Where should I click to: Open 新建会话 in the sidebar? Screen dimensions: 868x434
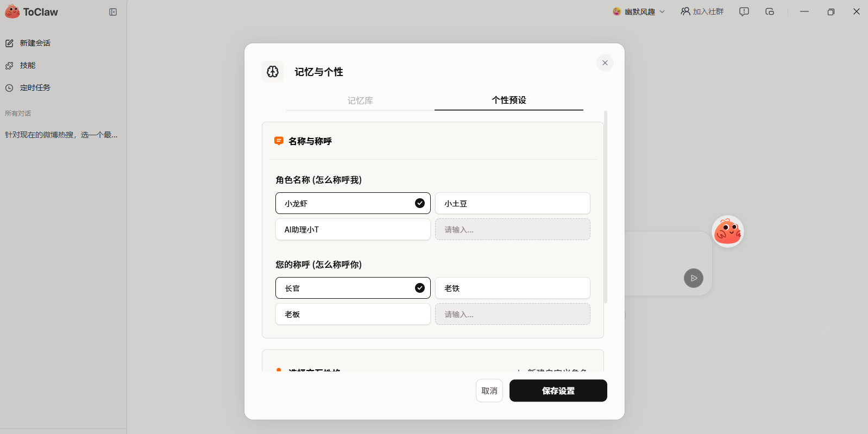35,43
